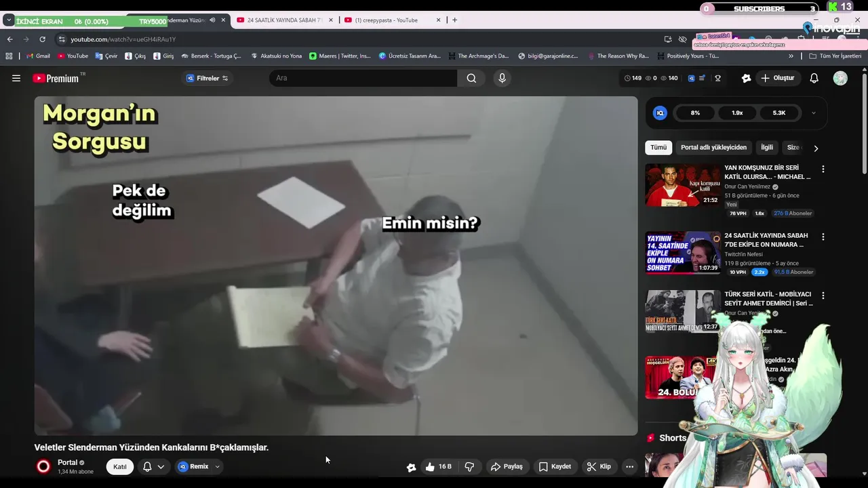Close the creepypasta YouTube tab
Viewport: 868px width, 488px height.
point(438,20)
